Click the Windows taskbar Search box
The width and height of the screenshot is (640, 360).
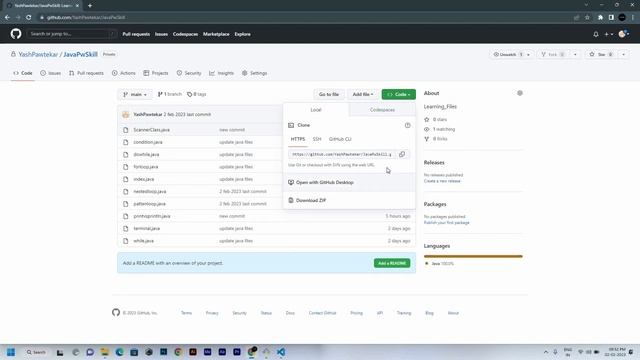tap(36, 352)
